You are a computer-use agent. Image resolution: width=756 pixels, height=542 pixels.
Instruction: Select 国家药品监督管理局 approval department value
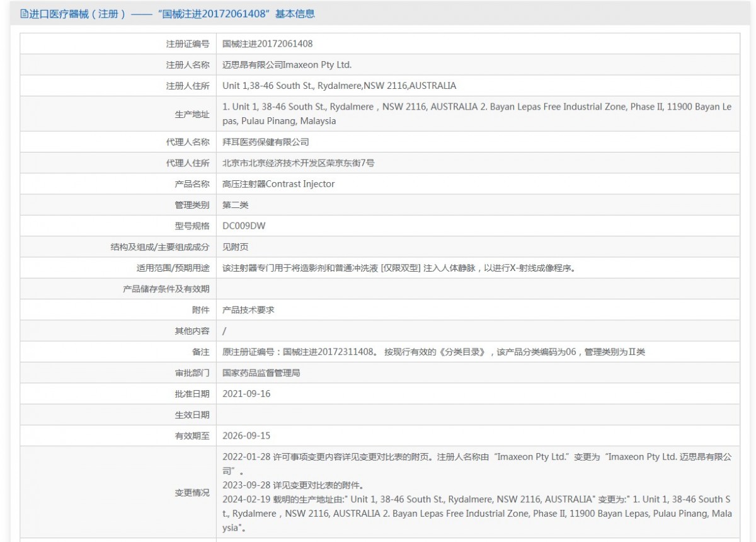[x=261, y=372]
